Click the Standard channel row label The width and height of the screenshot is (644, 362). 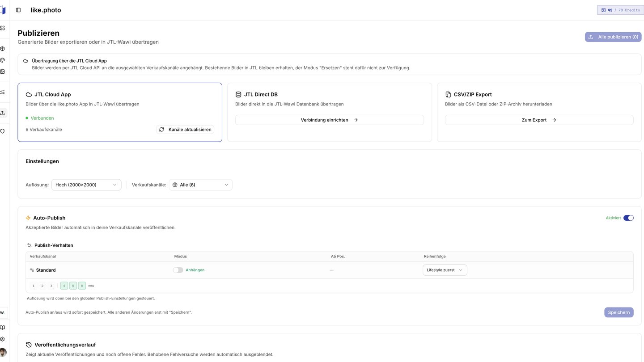click(x=46, y=270)
